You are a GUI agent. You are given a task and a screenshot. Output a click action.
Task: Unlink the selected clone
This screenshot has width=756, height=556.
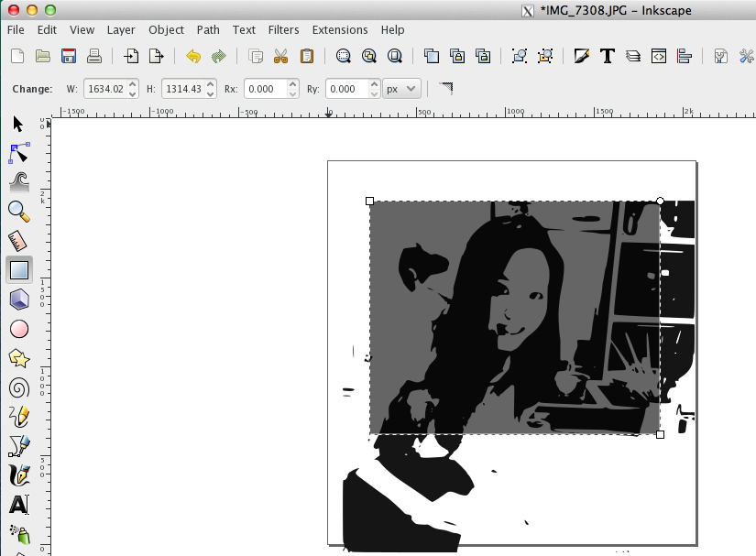(x=483, y=56)
